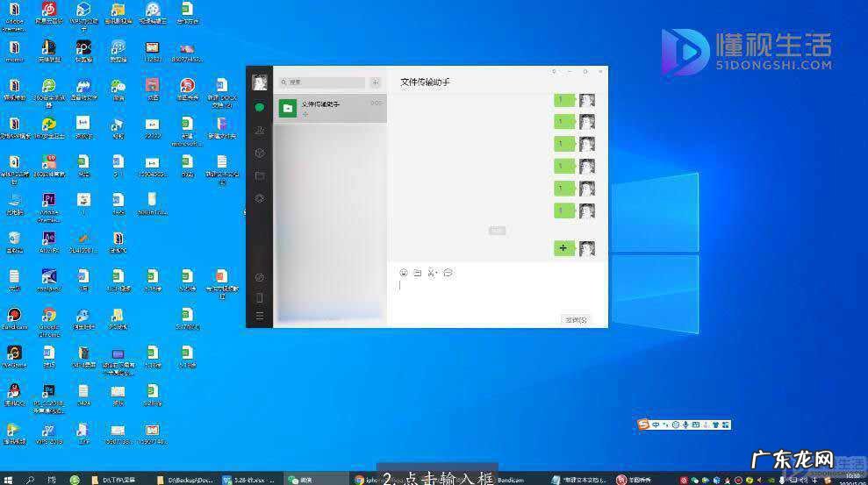This screenshot has width=868, height=485.
Task: Open the WeChat Chats tab in sidebar
Action: (x=260, y=107)
